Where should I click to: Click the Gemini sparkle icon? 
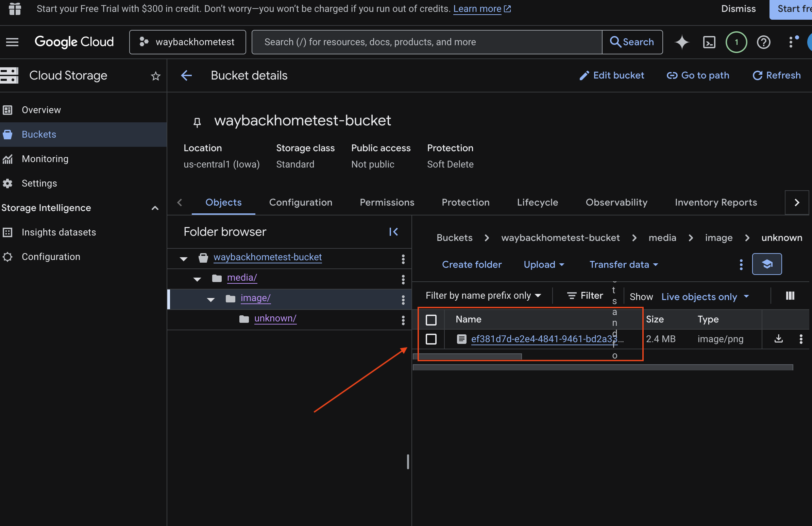[x=682, y=42]
